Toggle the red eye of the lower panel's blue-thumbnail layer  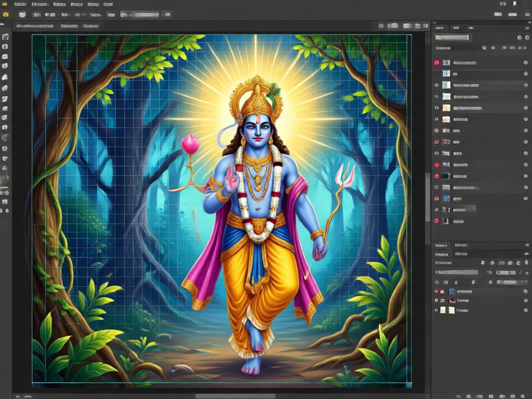click(436, 291)
